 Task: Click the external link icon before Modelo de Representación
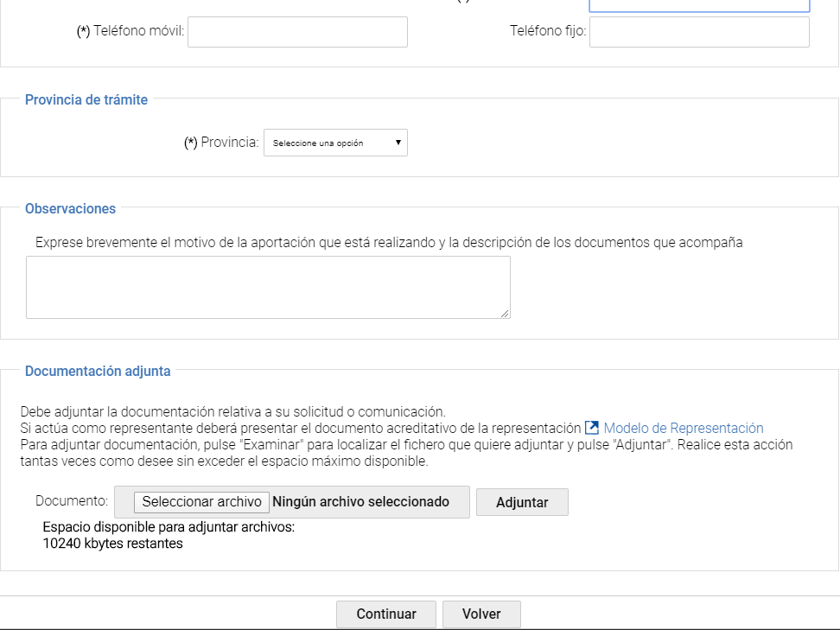pos(592,428)
